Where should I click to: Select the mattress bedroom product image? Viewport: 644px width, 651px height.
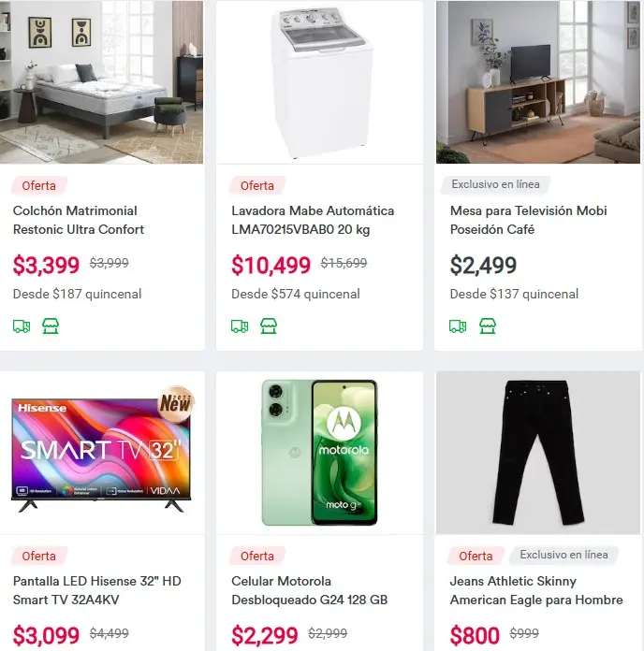(102, 82)
